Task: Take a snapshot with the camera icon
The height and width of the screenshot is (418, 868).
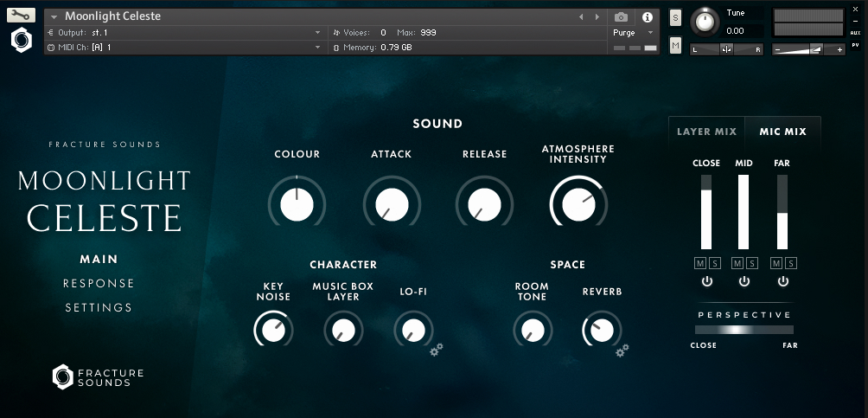Action: (x=621, y=17)
